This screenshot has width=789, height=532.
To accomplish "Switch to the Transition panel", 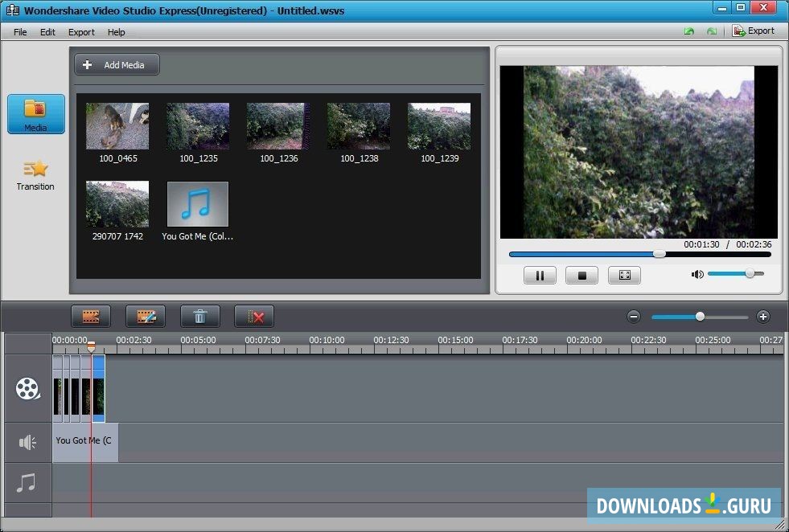I will tap(35, 175).
